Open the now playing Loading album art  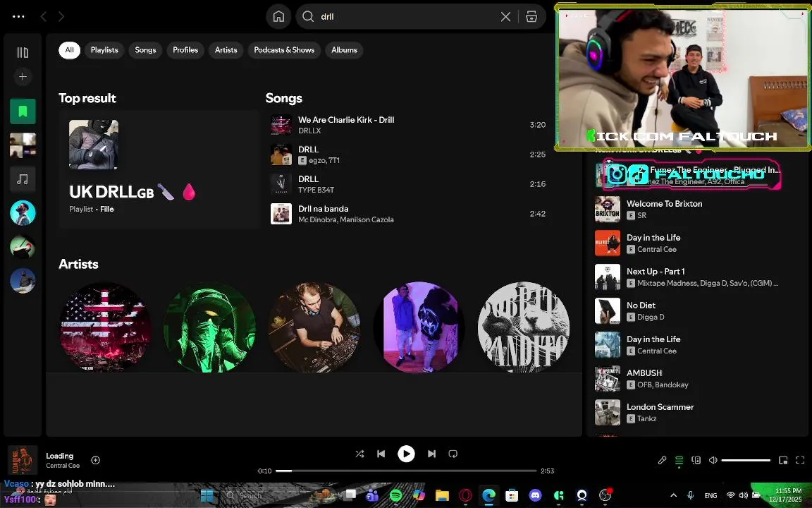coord(23,460)
